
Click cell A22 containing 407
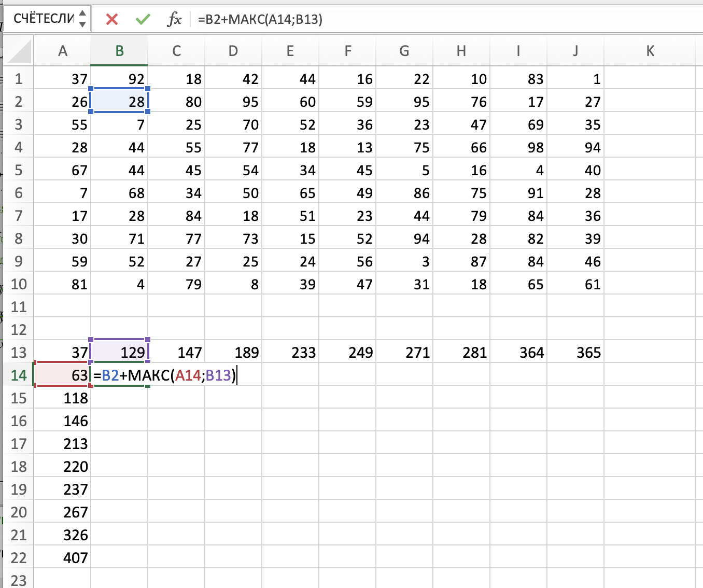click(x=63, y=557)
